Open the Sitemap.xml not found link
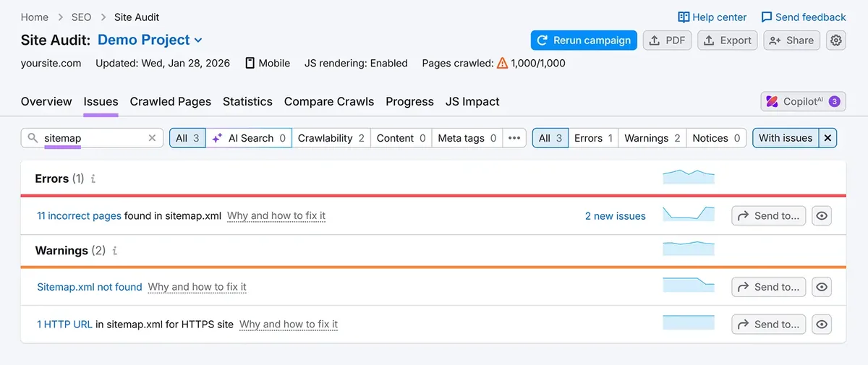Viewport: 868px width, 365px height. 90,287
